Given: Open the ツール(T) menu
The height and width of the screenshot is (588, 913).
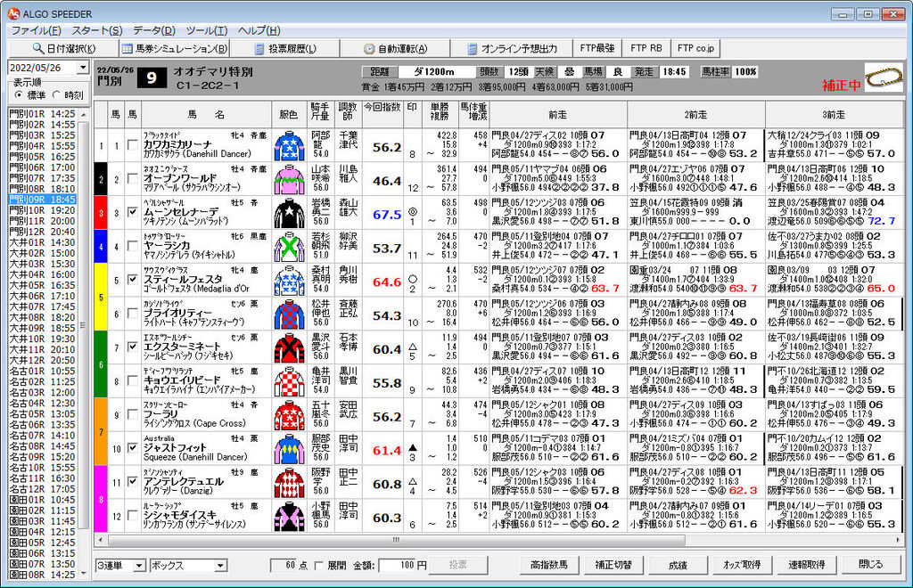Looking at the screenshot, I should (207, 31).
